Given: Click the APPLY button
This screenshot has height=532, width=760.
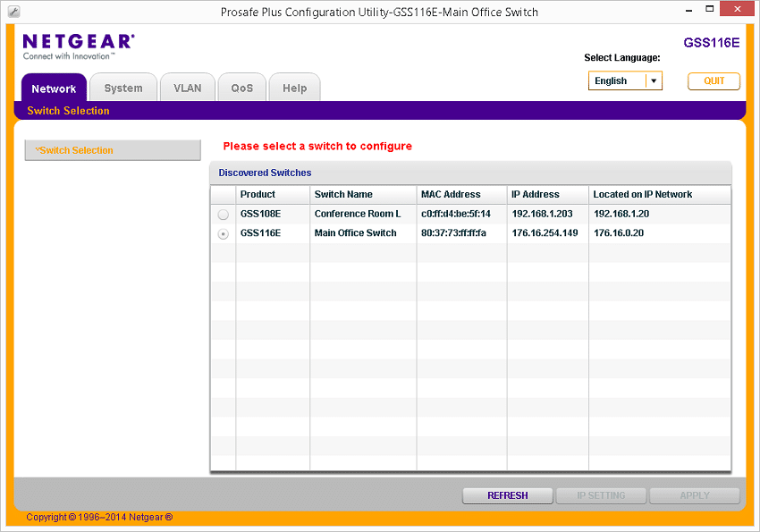Looking at the screenshot, I should [695, 495].
